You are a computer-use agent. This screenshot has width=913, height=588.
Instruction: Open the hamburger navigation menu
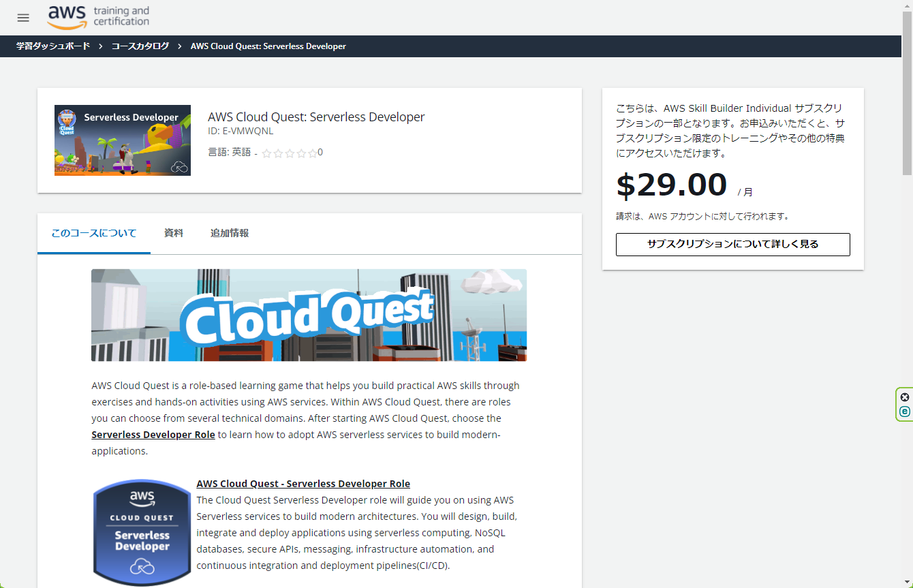pos(22,18)
